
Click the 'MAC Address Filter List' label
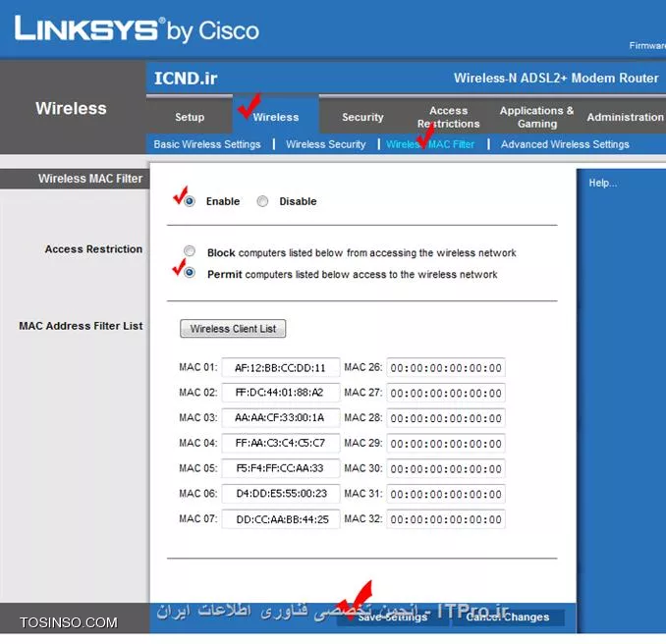pyautogui.click(x=81, y=326)
